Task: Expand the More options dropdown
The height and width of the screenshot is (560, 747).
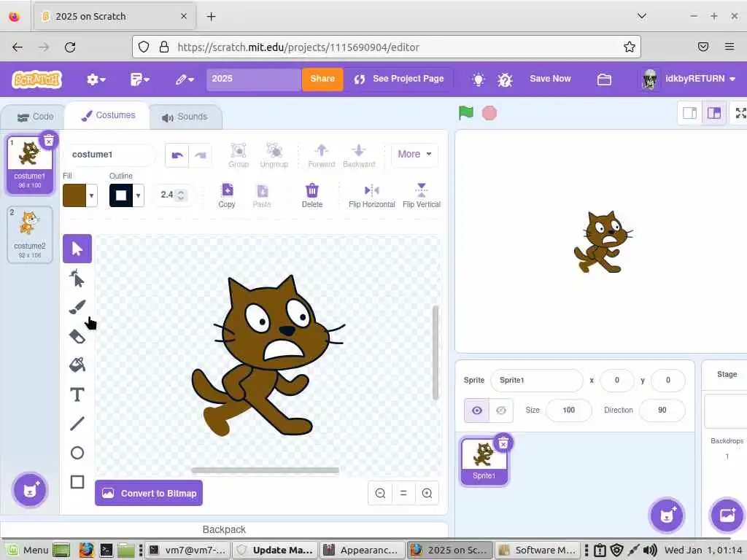Action: 414,155
